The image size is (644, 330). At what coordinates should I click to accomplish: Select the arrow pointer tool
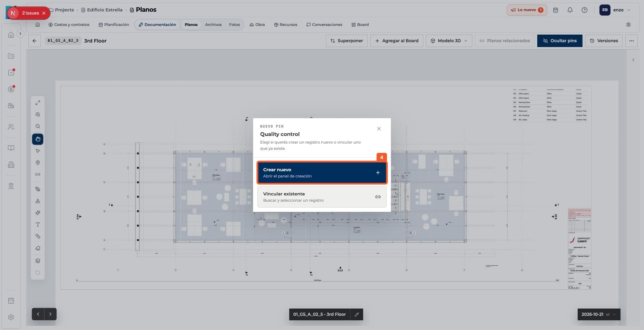[38, 151]
